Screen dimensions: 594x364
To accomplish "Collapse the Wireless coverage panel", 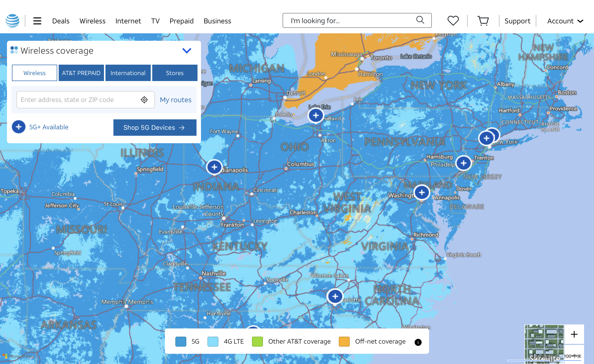I will (x=187, y=51).
